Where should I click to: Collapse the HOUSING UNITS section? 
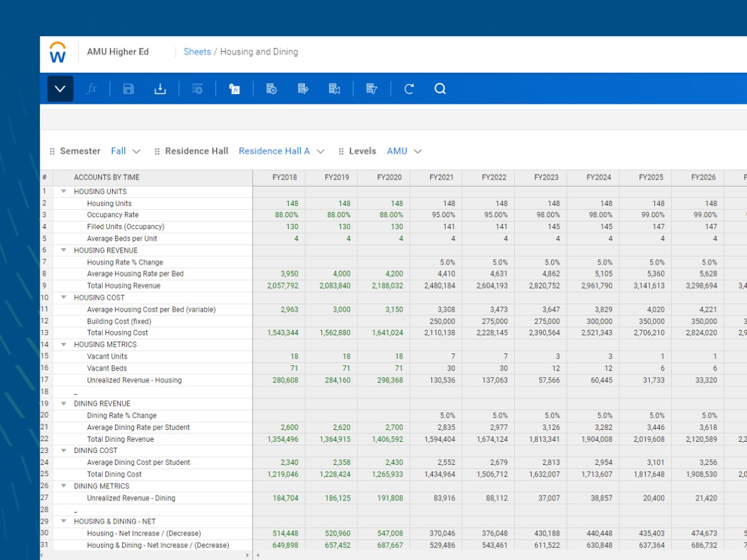63,191
